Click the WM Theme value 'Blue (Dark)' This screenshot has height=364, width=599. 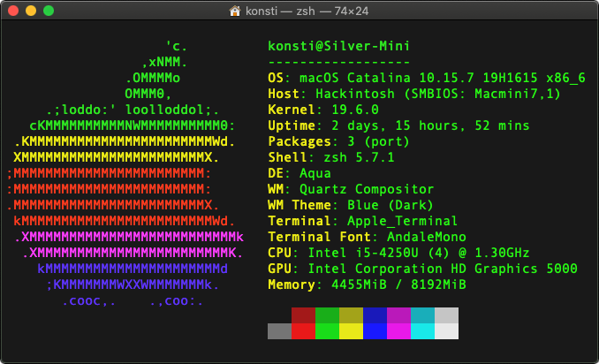(390, 205)
